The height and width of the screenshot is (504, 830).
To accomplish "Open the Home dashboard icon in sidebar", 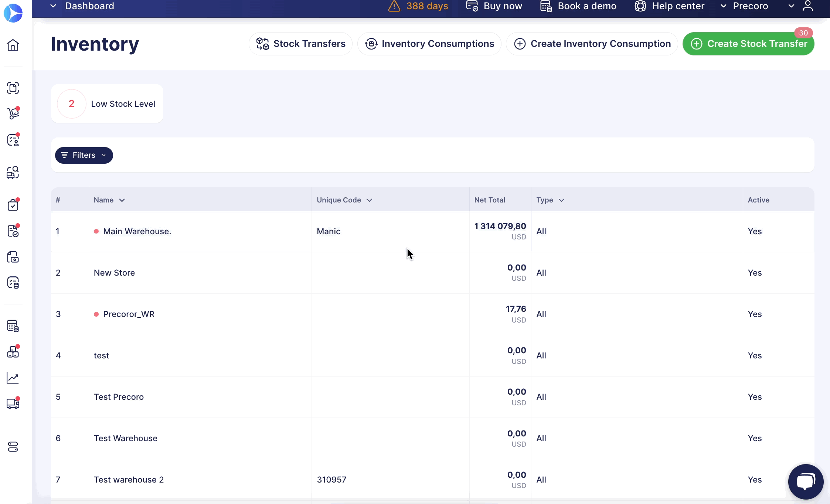I will coord(13,45).
